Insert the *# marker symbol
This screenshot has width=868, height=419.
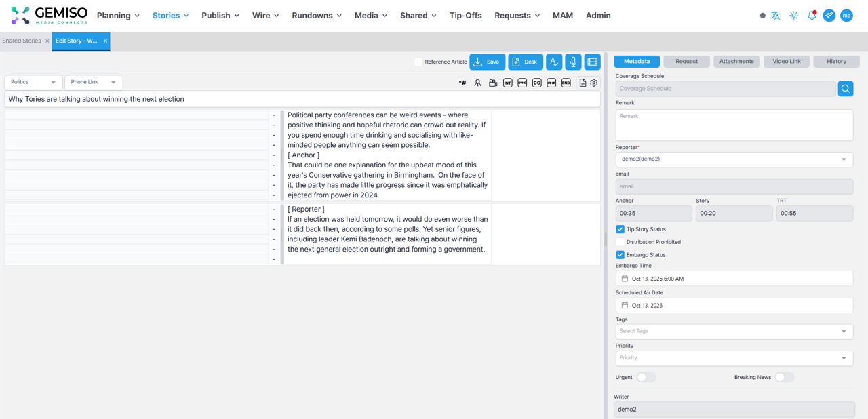pos(462,83)
